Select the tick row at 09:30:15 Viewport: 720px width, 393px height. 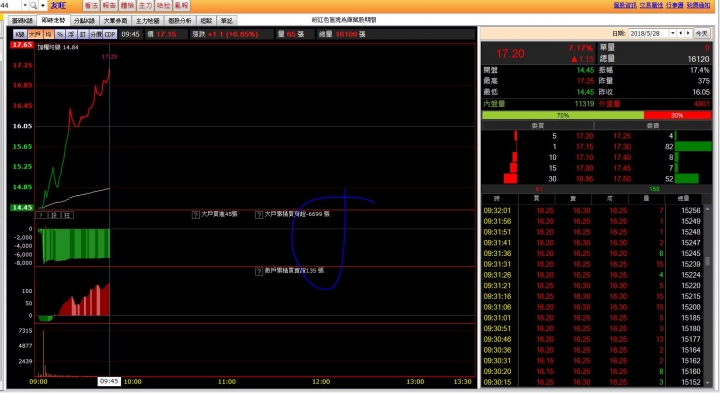tap(592, 382)
